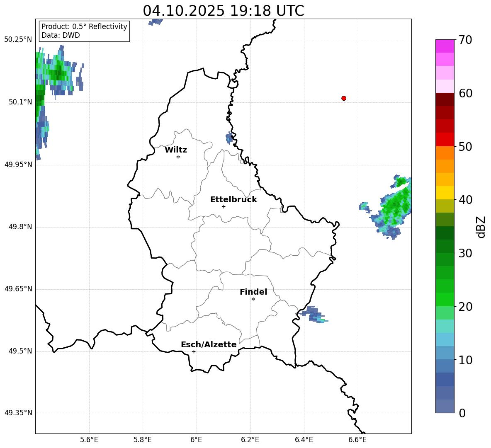Viewport: 491px width, 448px height.
Task: Click the 5.8°E longitude label
Action: click(x=143, y=440)
